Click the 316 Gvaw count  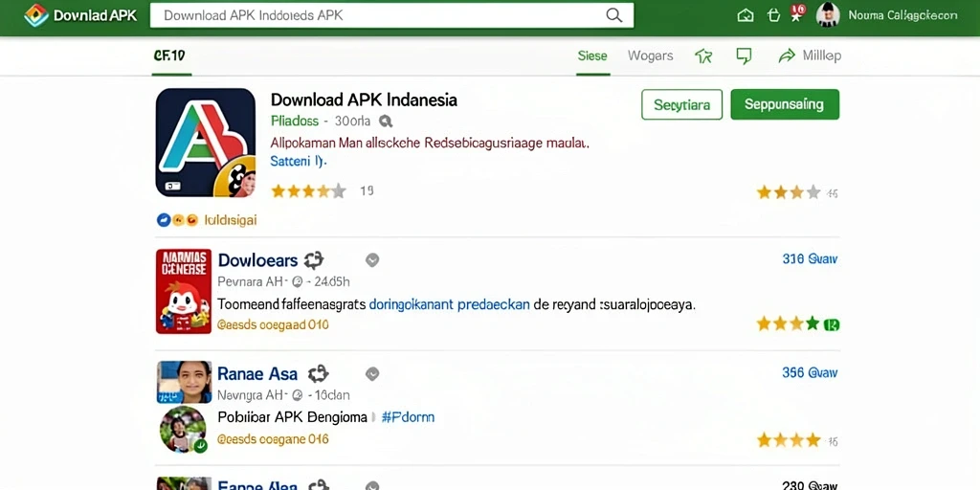[x=810, y=258]
